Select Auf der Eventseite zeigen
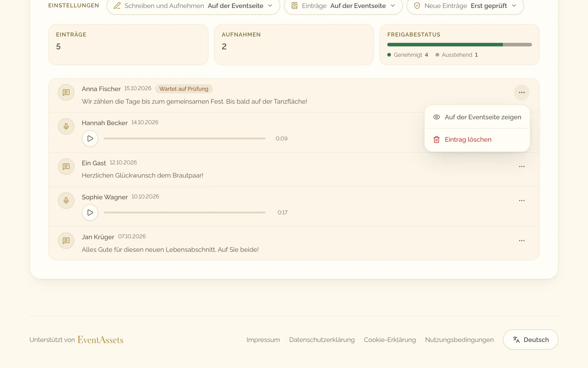Viewport: 588px width, 368px height. click(477, 117)
